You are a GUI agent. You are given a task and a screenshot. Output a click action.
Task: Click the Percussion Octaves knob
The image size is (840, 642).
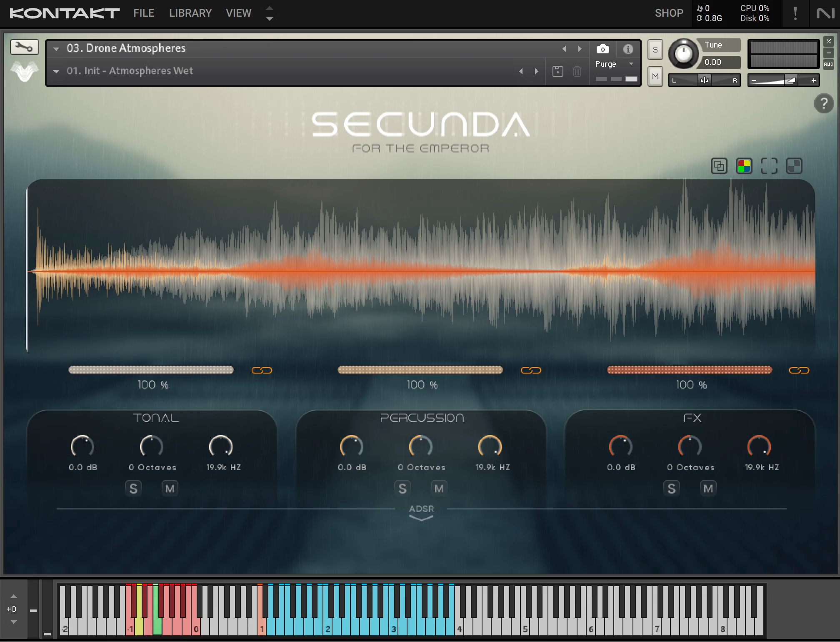(420, 446)
